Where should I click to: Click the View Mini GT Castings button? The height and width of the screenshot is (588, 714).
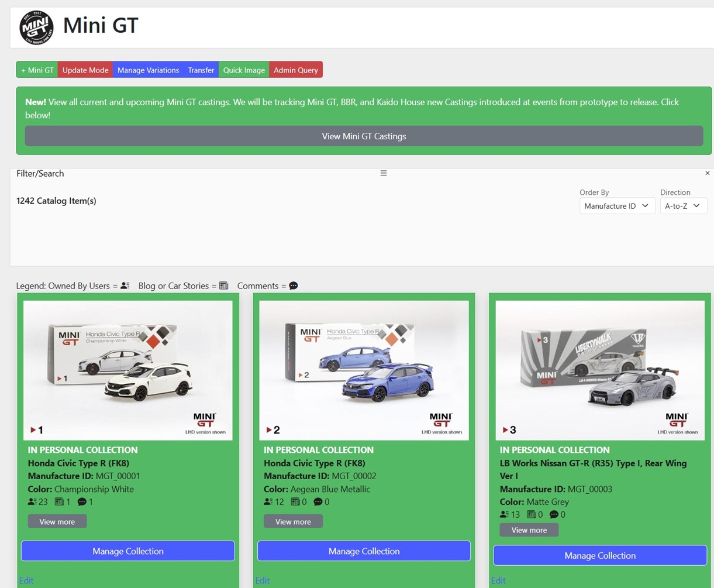[364, 136]
